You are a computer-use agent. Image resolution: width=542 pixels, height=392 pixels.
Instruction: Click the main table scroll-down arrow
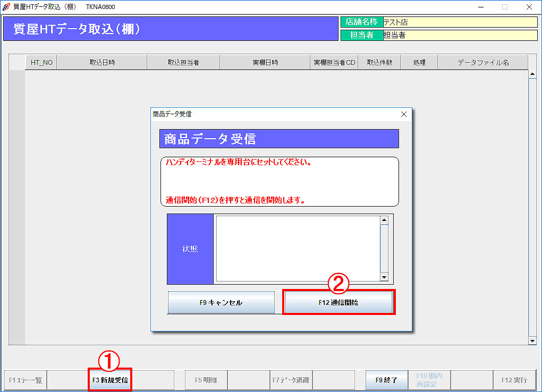pyautogui.click(x=532, y=341)
